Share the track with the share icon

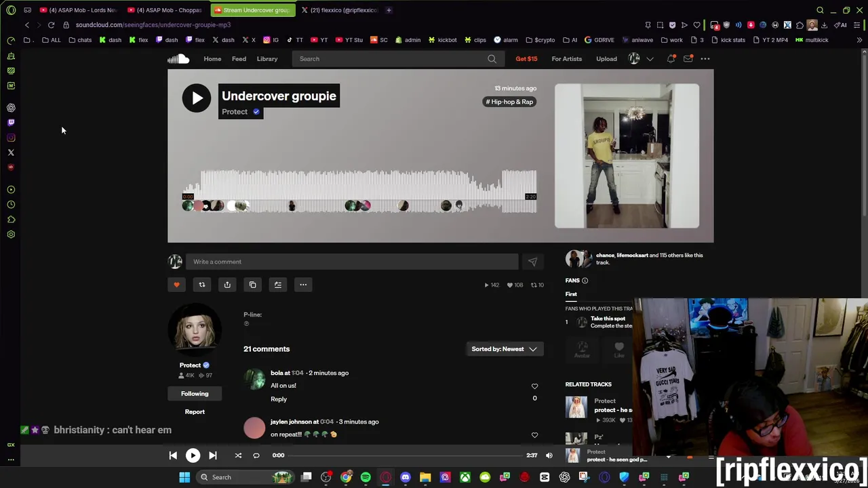point(227,285)
